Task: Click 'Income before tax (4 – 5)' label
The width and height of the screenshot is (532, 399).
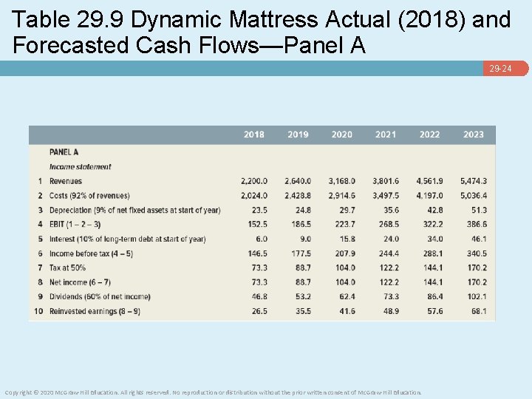Action: 91,253
